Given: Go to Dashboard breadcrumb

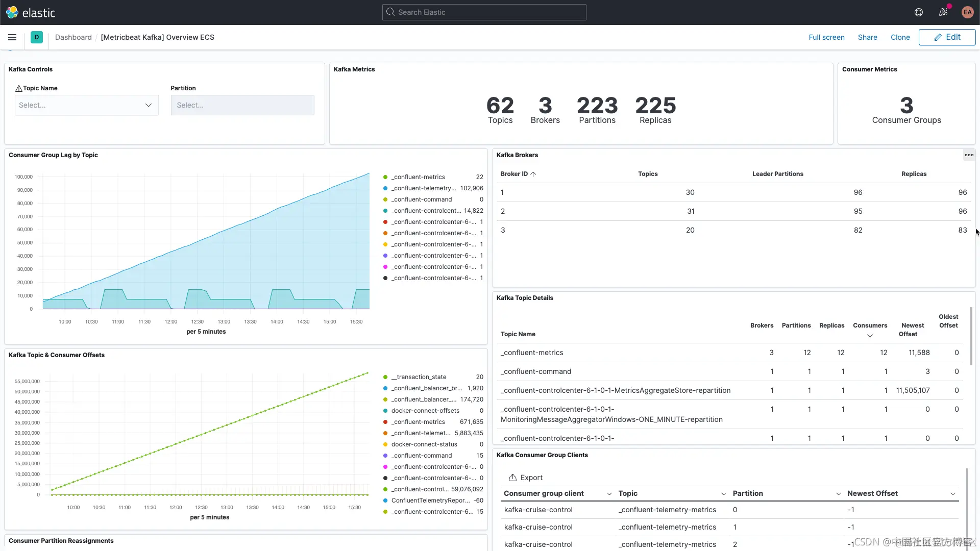Looking at the screenshot, I should pos(73,37).
